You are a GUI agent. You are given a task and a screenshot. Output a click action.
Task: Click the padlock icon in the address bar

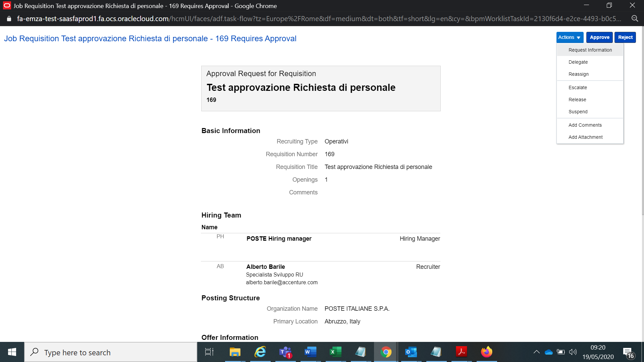[8, 18]
